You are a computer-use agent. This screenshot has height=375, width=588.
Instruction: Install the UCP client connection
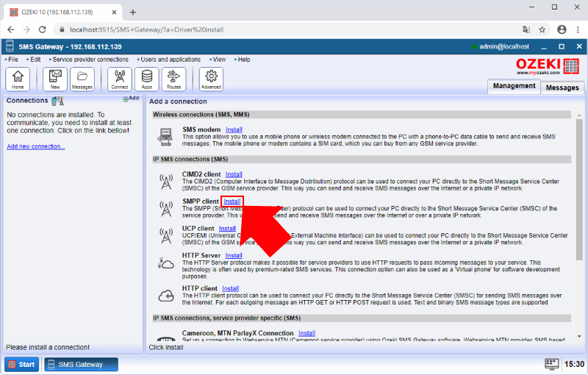227,229
